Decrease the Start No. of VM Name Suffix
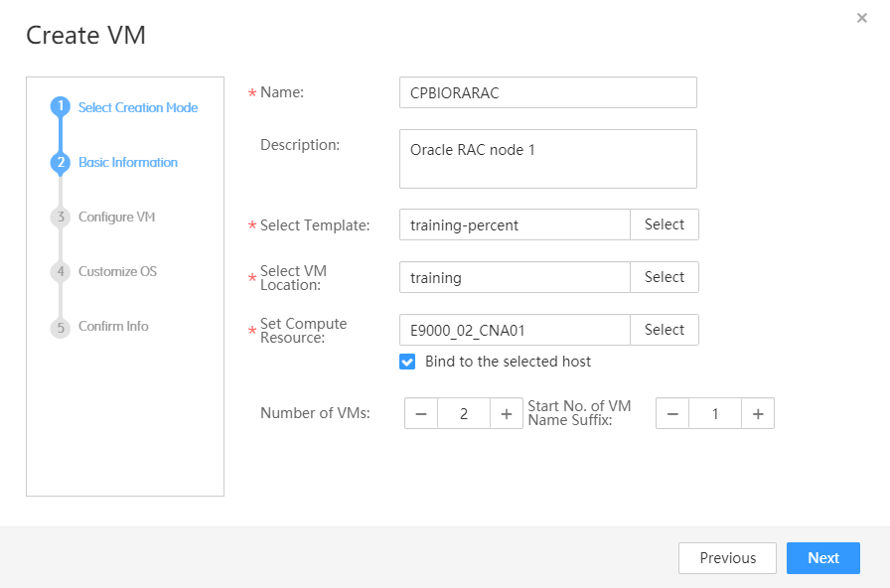The width and height of the screenshot is (890, 588). click(x=672, y=414)
